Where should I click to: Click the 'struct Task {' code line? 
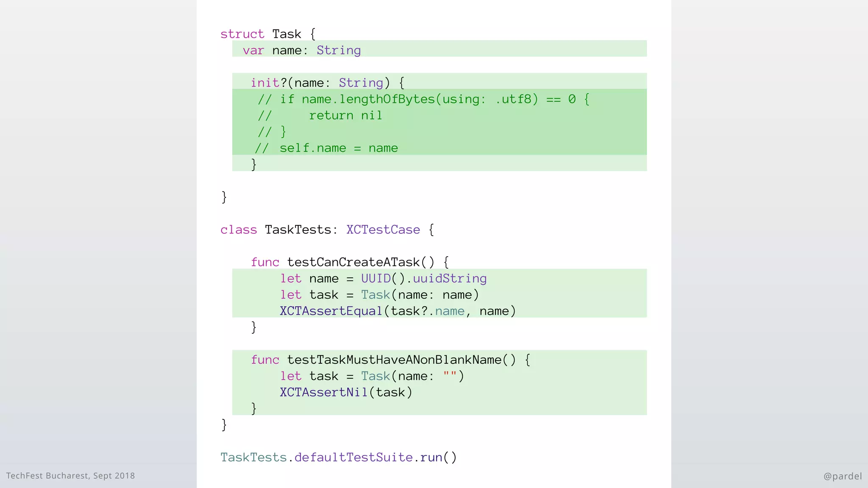[268, 34]
